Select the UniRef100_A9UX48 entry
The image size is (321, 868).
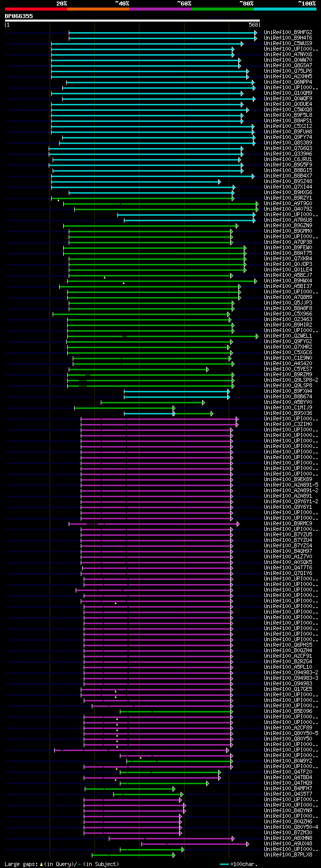click(288, 843)
